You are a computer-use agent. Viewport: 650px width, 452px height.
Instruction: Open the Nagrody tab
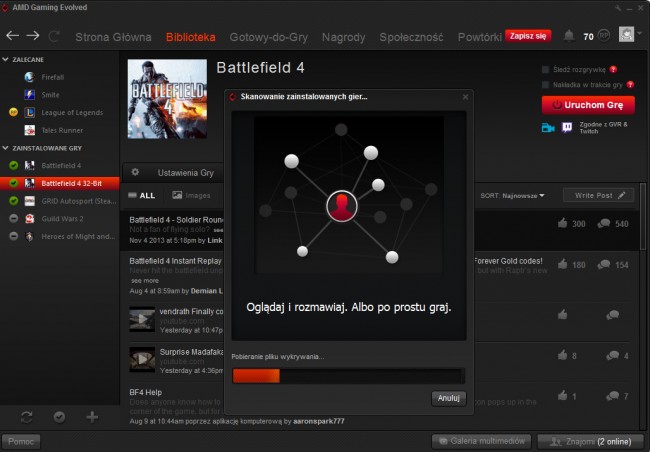(x=344, y=37)
